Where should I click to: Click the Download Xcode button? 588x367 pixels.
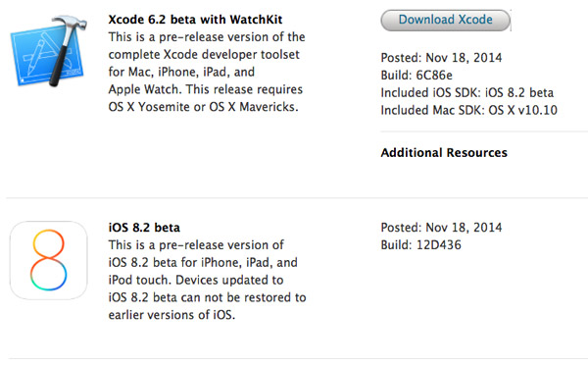[x=445, y=20]
